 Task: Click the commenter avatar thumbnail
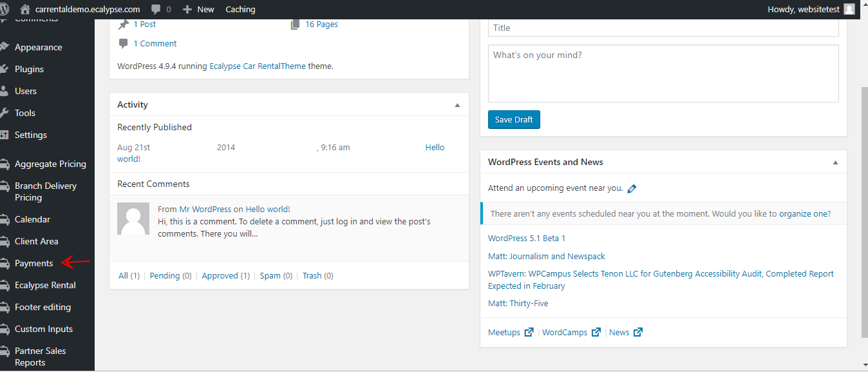point(133,219)
